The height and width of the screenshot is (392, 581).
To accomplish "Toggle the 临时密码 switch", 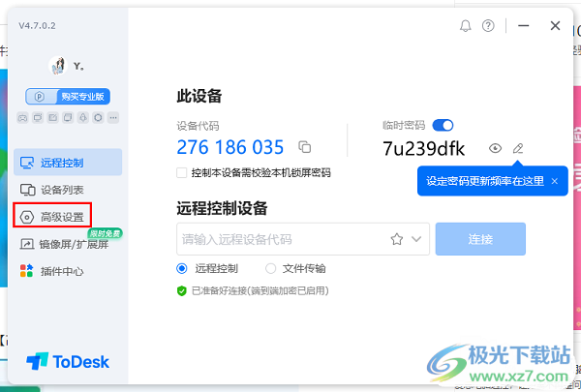I will pyautogui.click(x=443, y=125).
